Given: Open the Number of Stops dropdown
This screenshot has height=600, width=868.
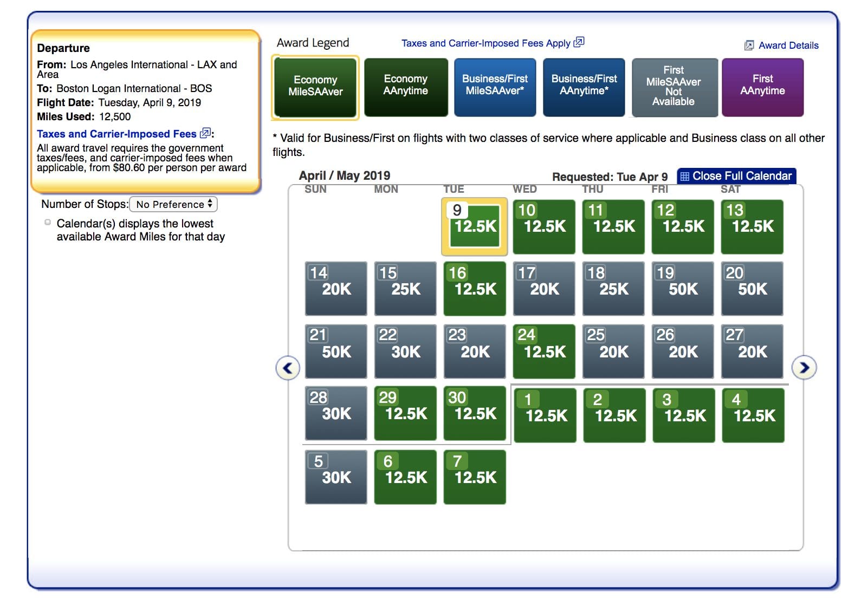Looking at the screenshot, I should (172, 204).
